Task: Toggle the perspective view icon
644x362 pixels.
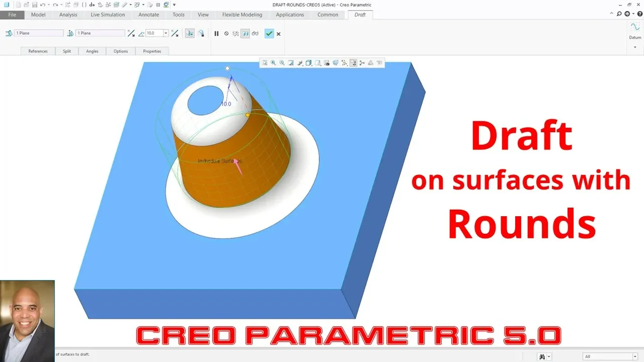Action: 336,63
